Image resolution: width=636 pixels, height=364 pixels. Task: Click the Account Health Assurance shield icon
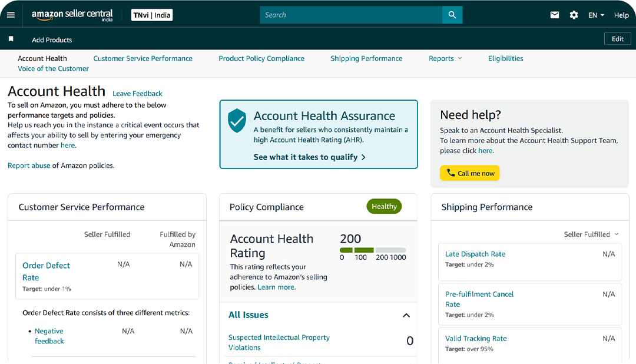(x=237, y=121)
